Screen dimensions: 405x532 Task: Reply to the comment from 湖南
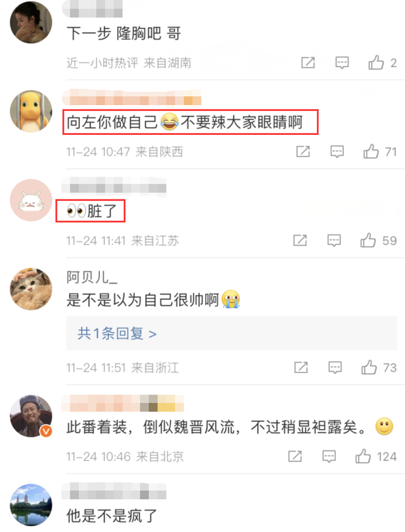tap(342, 63)
